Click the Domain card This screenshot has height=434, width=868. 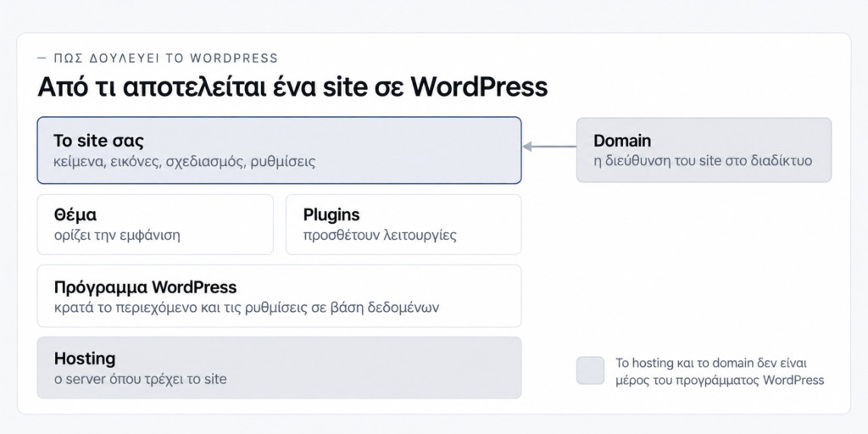[x=704, y=150]
